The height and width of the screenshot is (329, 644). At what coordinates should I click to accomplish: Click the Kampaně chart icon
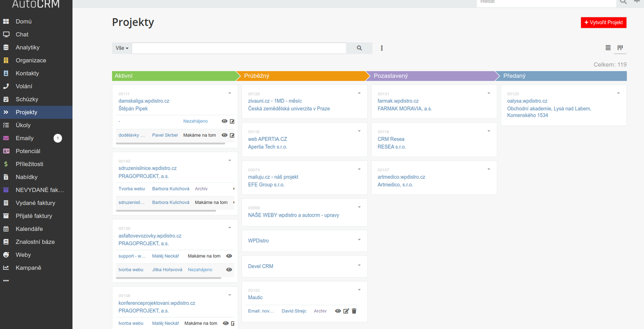tap(6, 268)
